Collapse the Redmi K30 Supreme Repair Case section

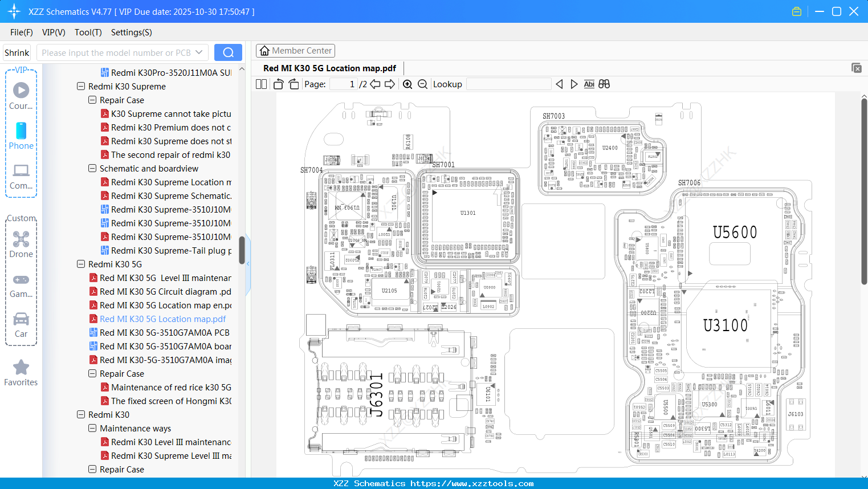pyautogui.click(x=92, y=100)
